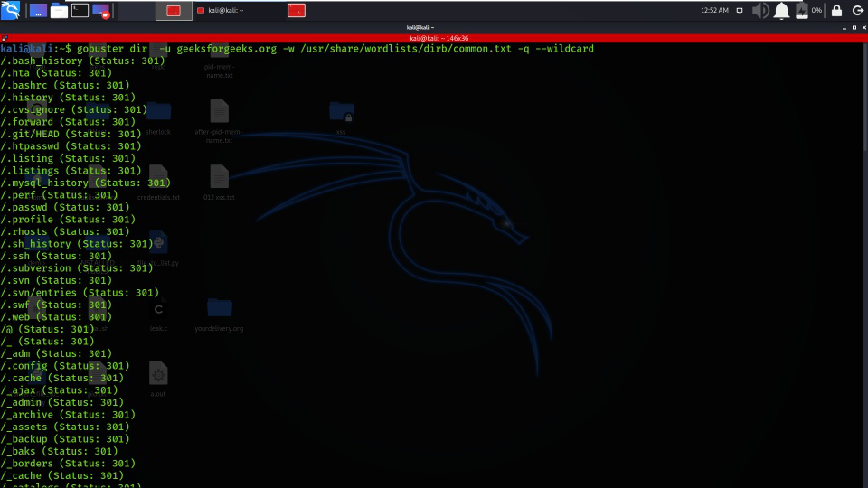868x488 pixels.
Task: Click the terminator grid icon on red bar
Action: click(x=5, y=38)
